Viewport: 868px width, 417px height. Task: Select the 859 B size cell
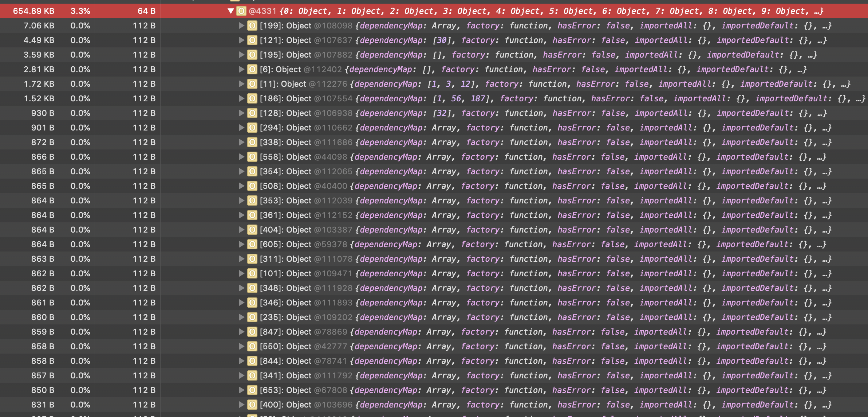pos(43,332)
